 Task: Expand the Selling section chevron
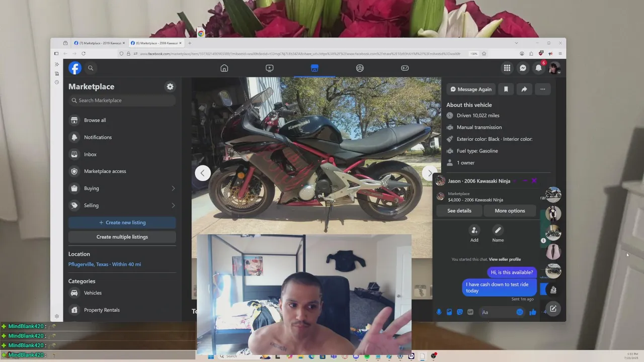(173, 205)
